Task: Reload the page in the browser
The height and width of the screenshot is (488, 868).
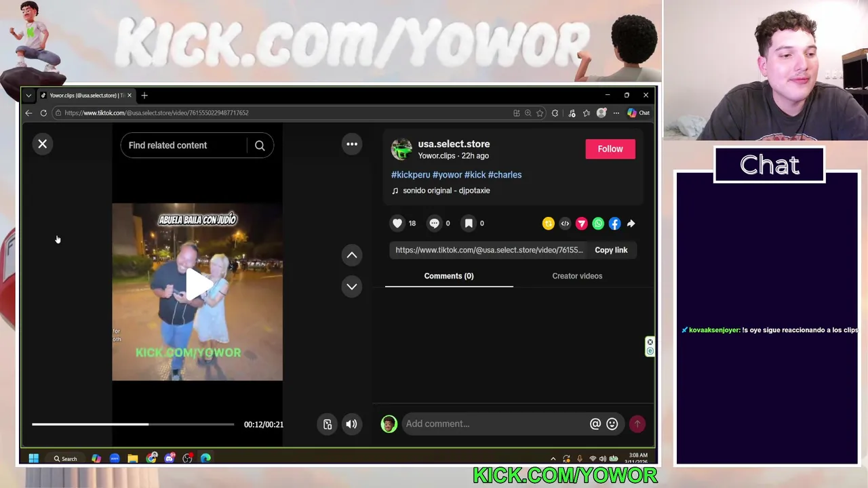Action: coord(43,113)
